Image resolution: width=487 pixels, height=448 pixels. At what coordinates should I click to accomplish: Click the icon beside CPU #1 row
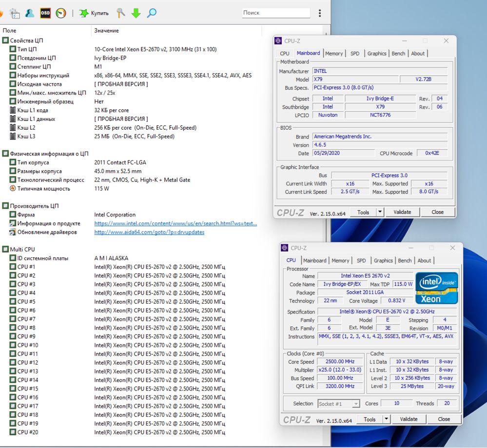coord(13,267)
